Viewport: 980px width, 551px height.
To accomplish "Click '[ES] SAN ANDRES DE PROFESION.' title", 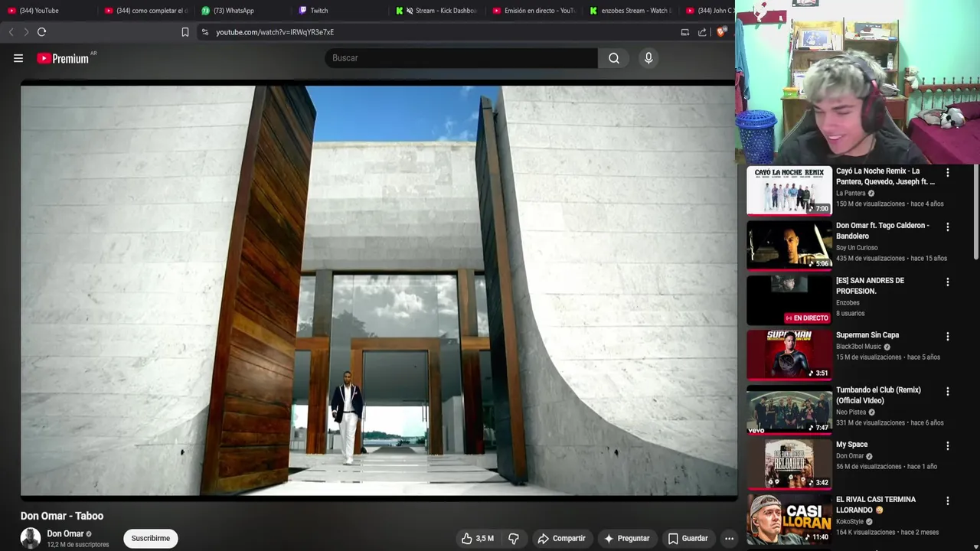I will click(x=871, y=285).
